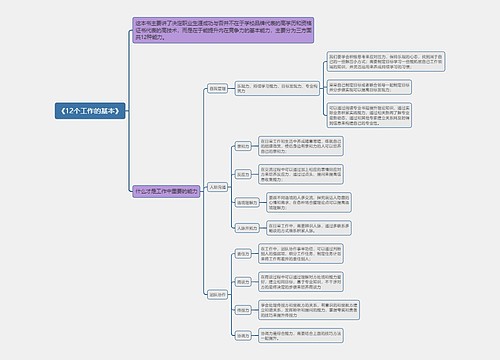Select the 人际沟通 branch node
The height and width of the screenshot is (360, 500).
point(217,187)
